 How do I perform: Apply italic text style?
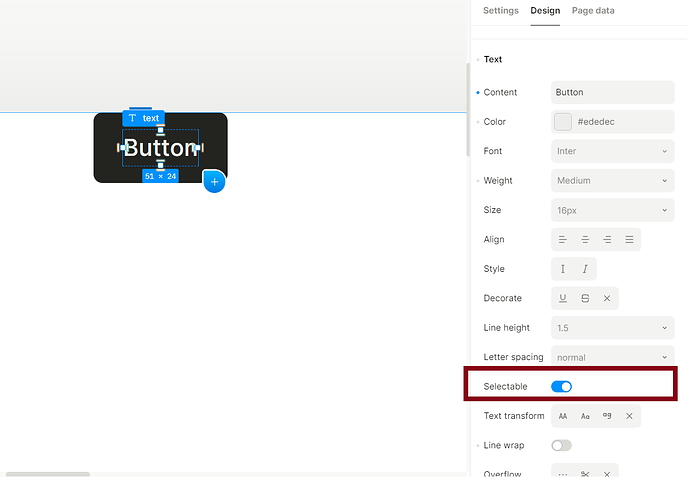pyautogui.click(x=585, y=269)
